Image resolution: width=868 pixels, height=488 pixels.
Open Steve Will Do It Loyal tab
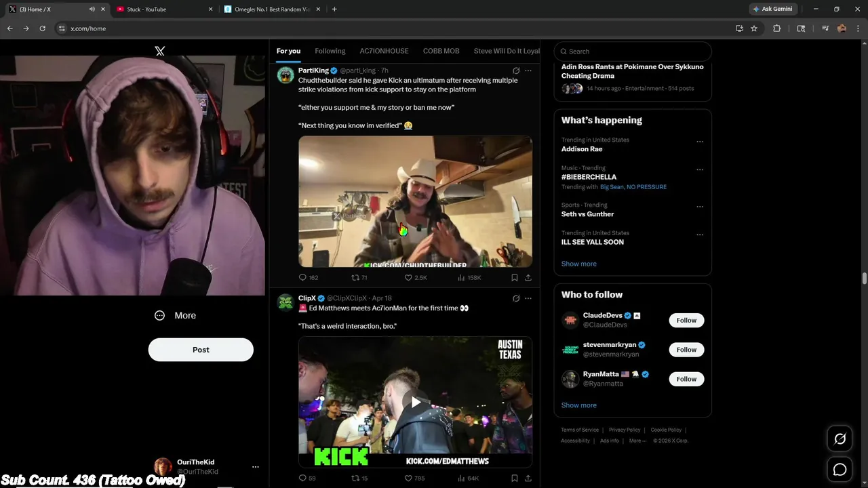[x=507, y=51]
